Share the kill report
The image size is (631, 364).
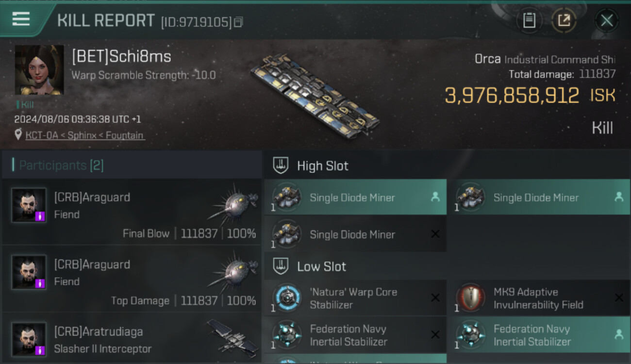tap(564, 20)
